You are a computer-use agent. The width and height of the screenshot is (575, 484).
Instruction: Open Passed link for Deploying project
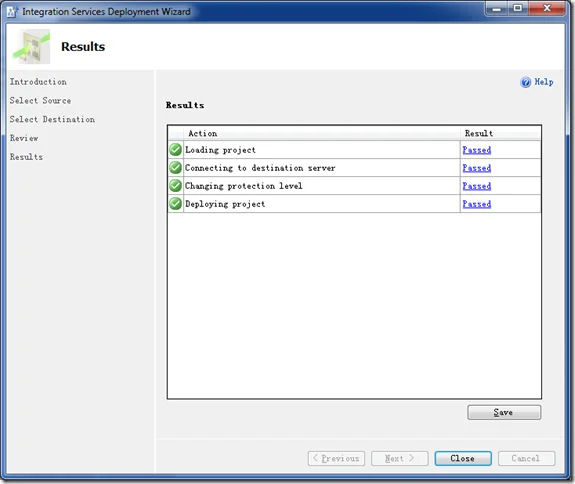pos(477,204)
